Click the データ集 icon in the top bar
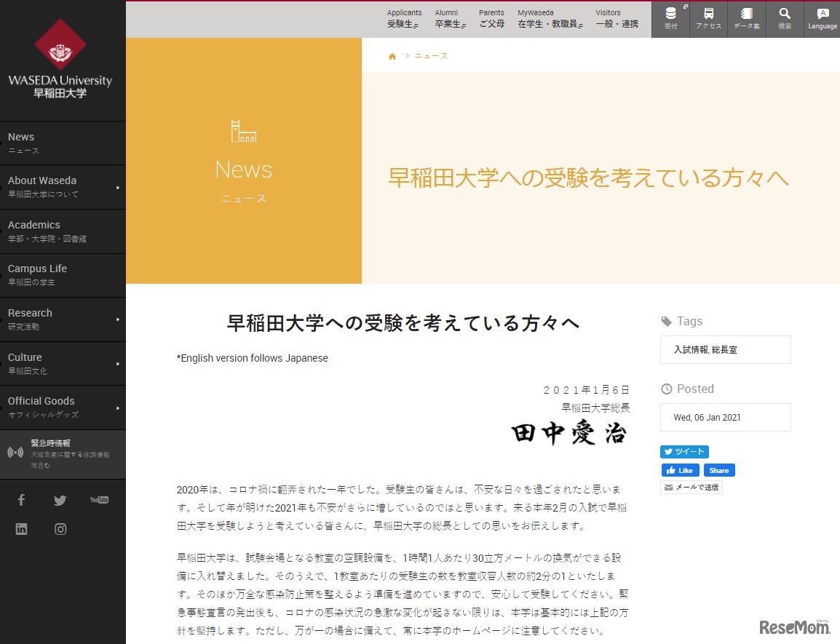The width and height of the screenshot is (840, 644). (746, 18)
